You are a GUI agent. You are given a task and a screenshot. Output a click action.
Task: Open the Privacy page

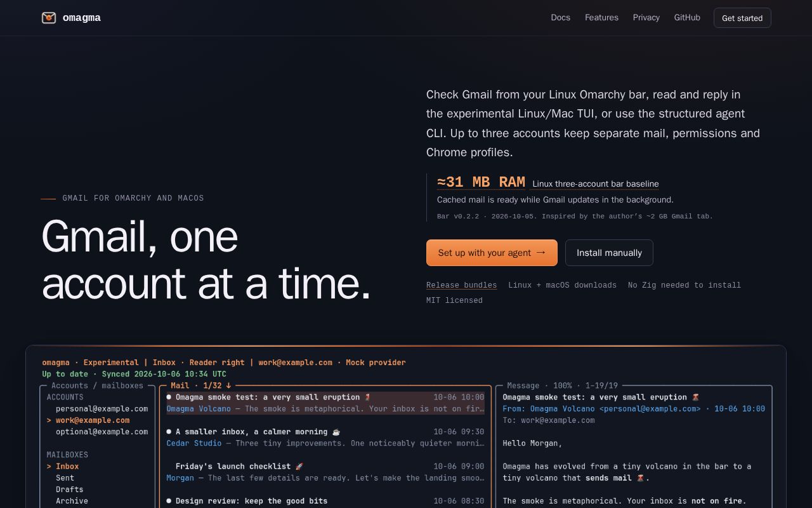[646, 18]
